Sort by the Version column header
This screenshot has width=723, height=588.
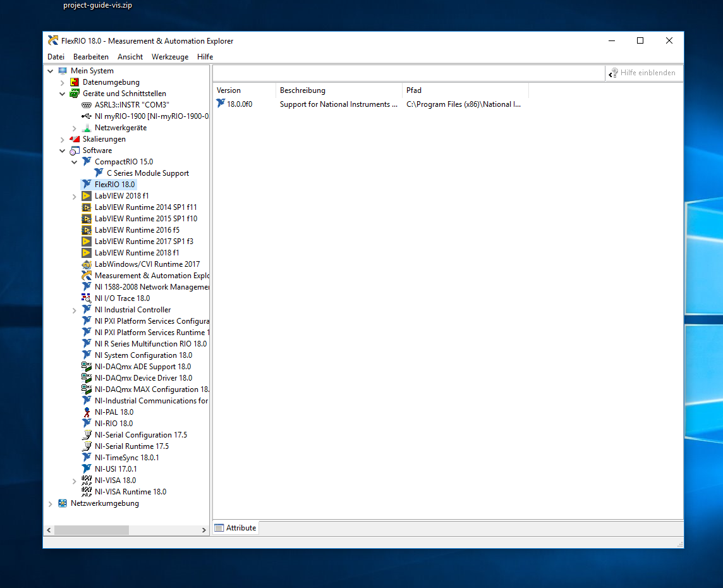[x=245, y=90]
